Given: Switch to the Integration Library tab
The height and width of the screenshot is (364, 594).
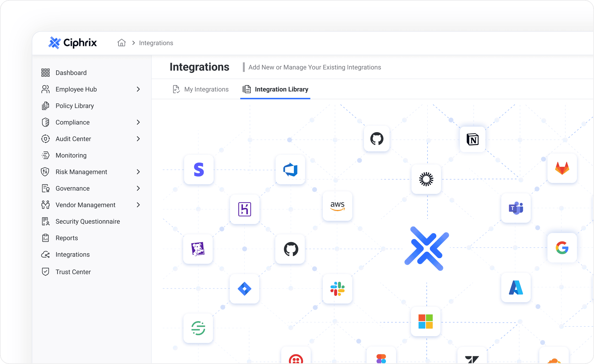Looking at the screenshot, I should pos(275,89).
